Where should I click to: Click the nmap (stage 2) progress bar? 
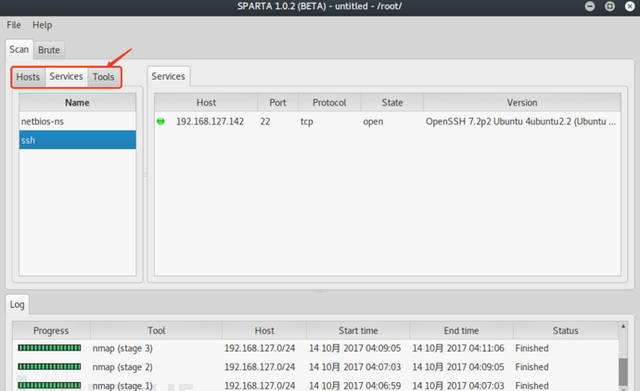(x=49, y=367)
